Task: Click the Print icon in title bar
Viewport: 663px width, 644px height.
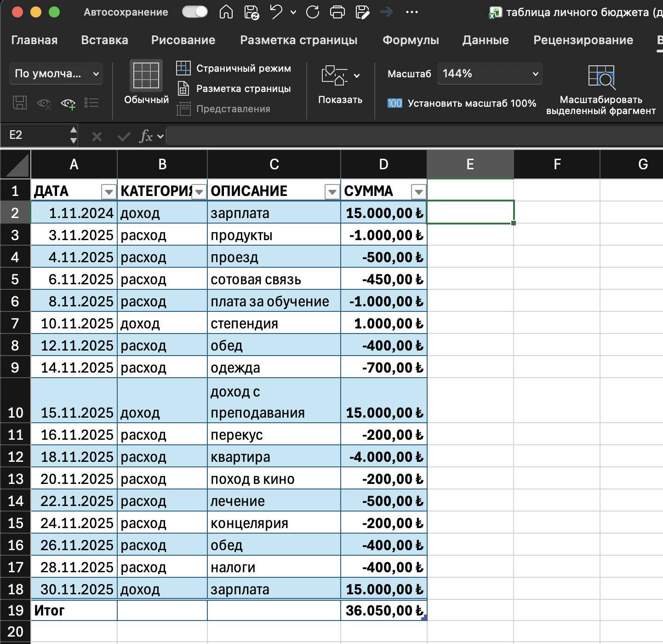Action: 337,12
